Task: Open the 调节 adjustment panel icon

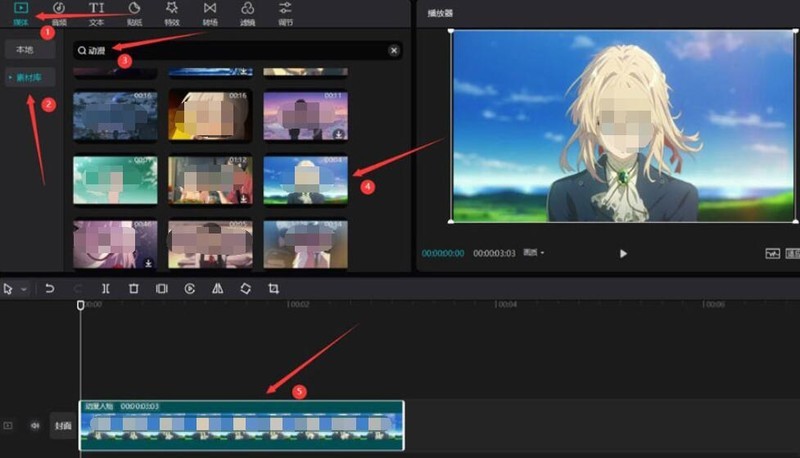Action: pyautogui.click(x=285, y=12)
